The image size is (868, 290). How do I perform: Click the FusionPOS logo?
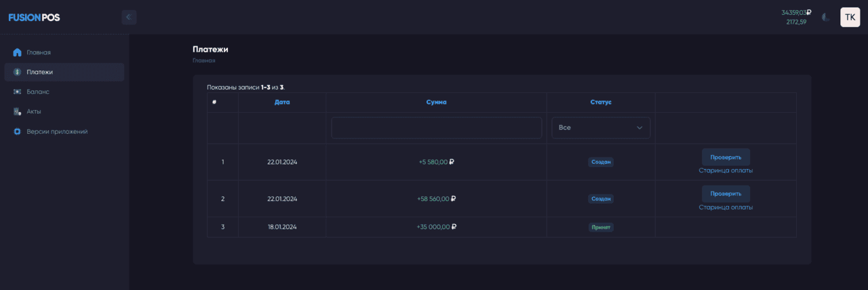pos(34,18)
